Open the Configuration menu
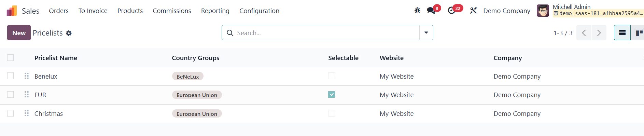The image size is (644, 136). tap(260, 11)
